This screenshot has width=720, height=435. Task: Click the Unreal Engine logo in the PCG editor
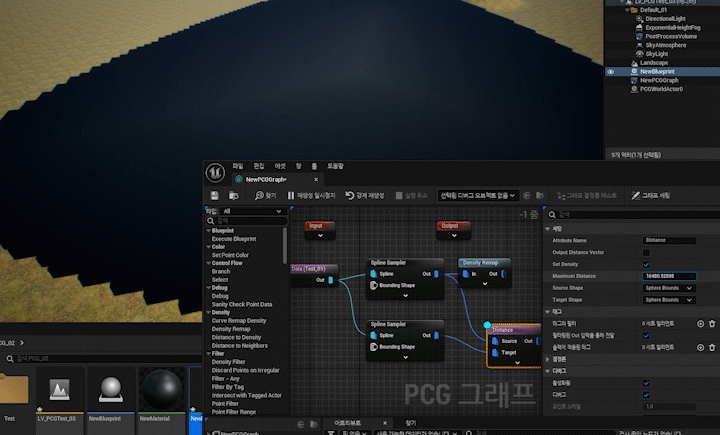pos(215,173)
